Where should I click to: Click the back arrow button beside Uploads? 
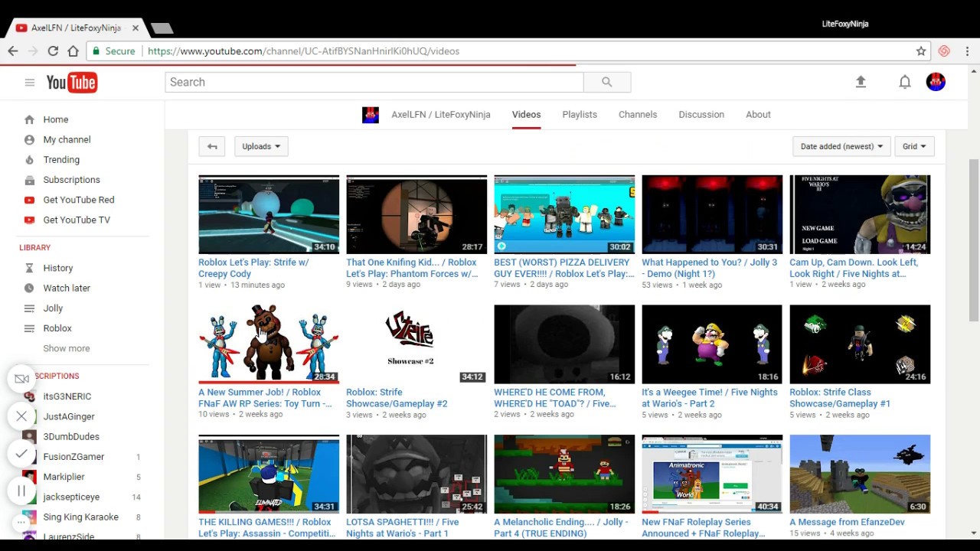tap(212, 146)
